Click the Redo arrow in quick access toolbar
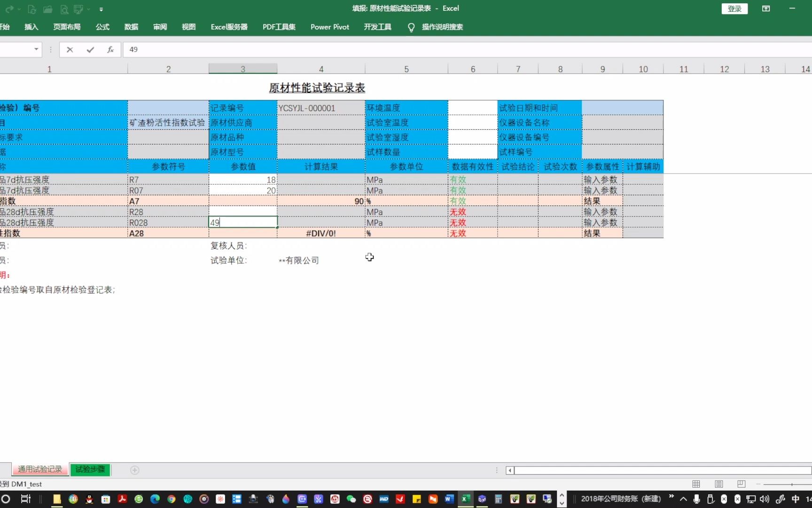The height and width of the screenshot is (508, 812). (x=9, y=9)
